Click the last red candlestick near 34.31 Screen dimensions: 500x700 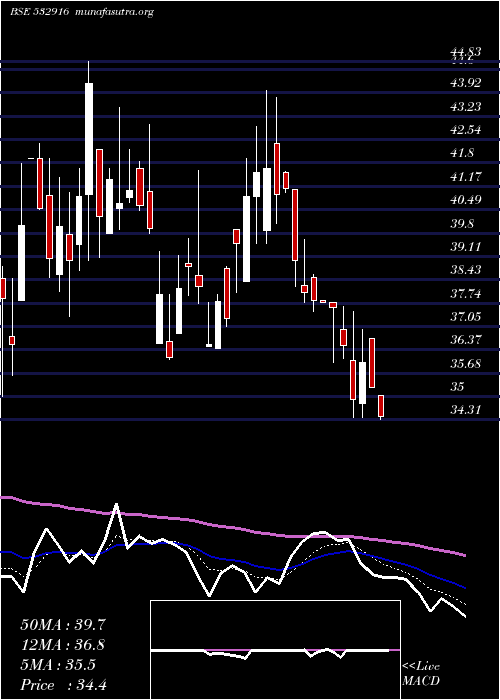click(x=381, y=406)
